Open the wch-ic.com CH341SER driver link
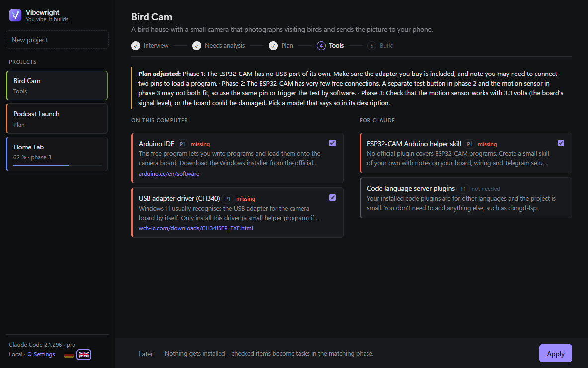588x368 pixels. click(x=196, y=228)
